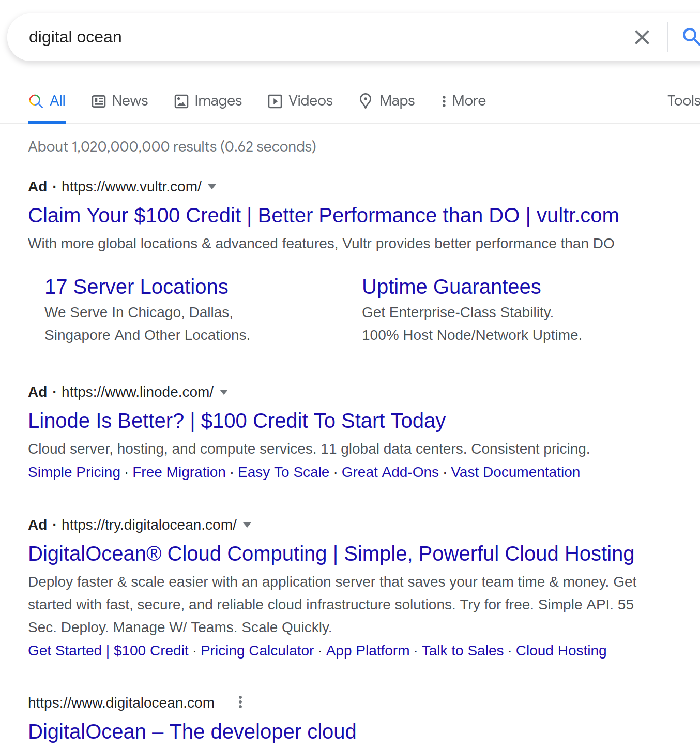The height and width of the screenshot is (748, 700).
Task: Click inside the 'digital ocean' search field
Action: click(x=310, y=37)
